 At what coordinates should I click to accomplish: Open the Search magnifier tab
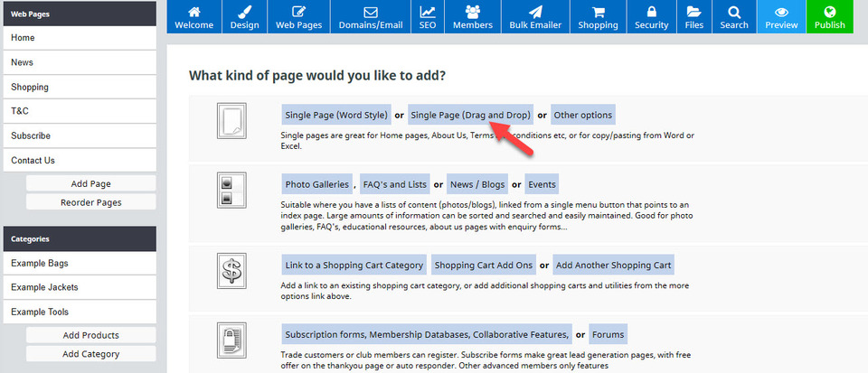734,16
